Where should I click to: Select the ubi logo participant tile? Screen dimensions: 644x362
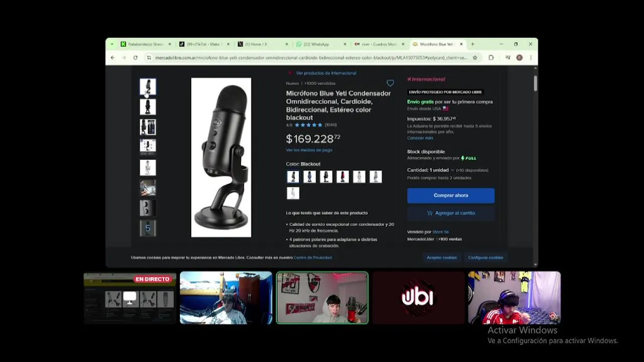pos(419,298)
